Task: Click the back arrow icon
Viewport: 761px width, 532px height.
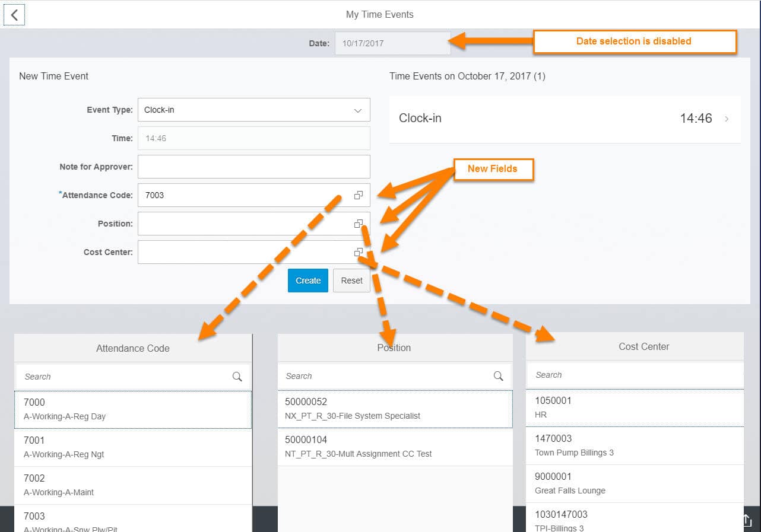Action: click(14, 15)
